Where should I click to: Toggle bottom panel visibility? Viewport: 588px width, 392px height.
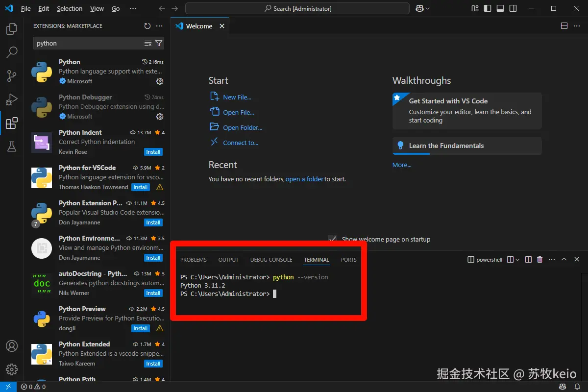[500, 8]
